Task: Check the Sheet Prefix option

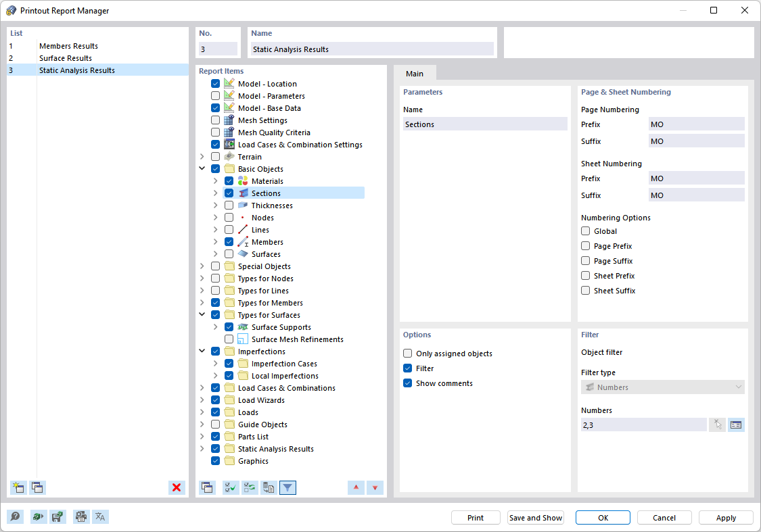Action: click(586, 275)
